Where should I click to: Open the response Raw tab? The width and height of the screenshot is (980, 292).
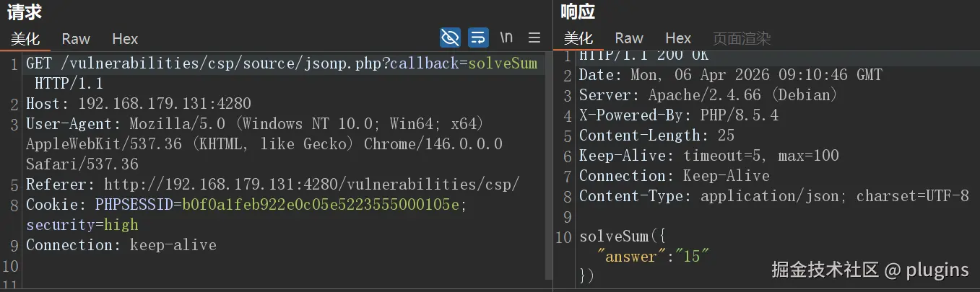[629, 39]
